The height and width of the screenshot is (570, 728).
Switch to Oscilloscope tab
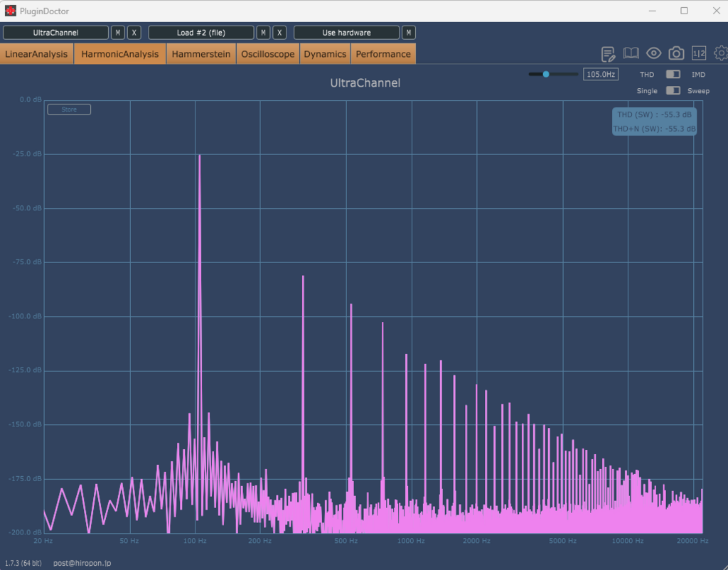pyautogui.click(x=268, y=54)
